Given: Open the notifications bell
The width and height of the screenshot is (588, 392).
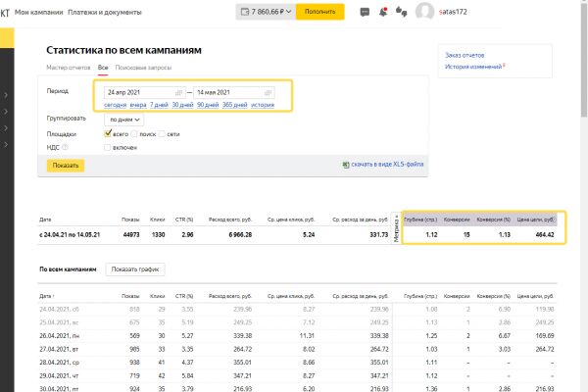Looking at the screenshot, I should (383, 12).
